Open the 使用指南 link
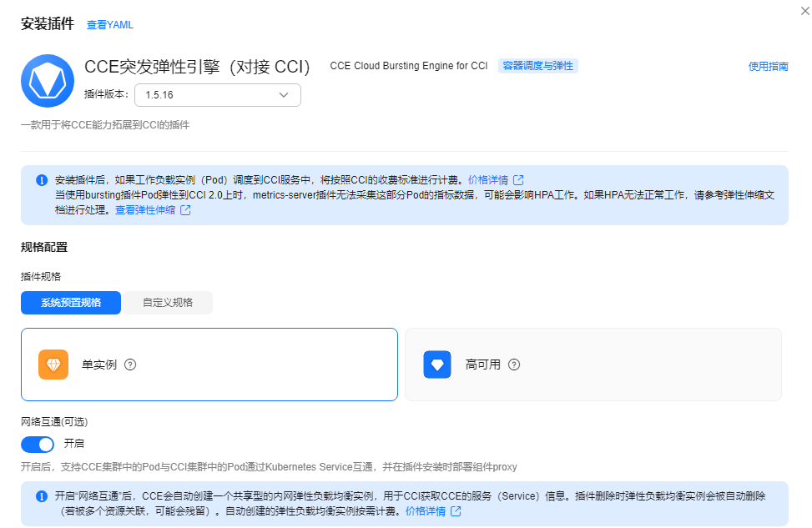812x528 pixels. [769, 66]
